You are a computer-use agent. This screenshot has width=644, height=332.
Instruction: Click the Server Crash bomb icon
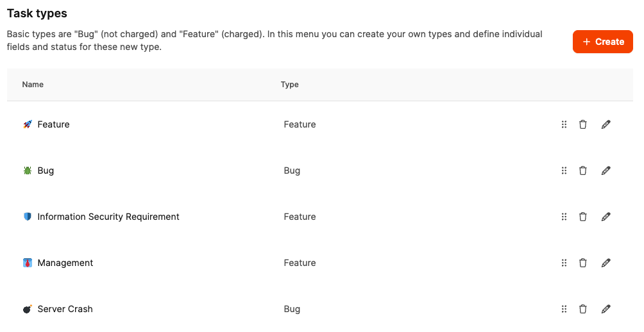pyautogui.click(x=27, y=309)
